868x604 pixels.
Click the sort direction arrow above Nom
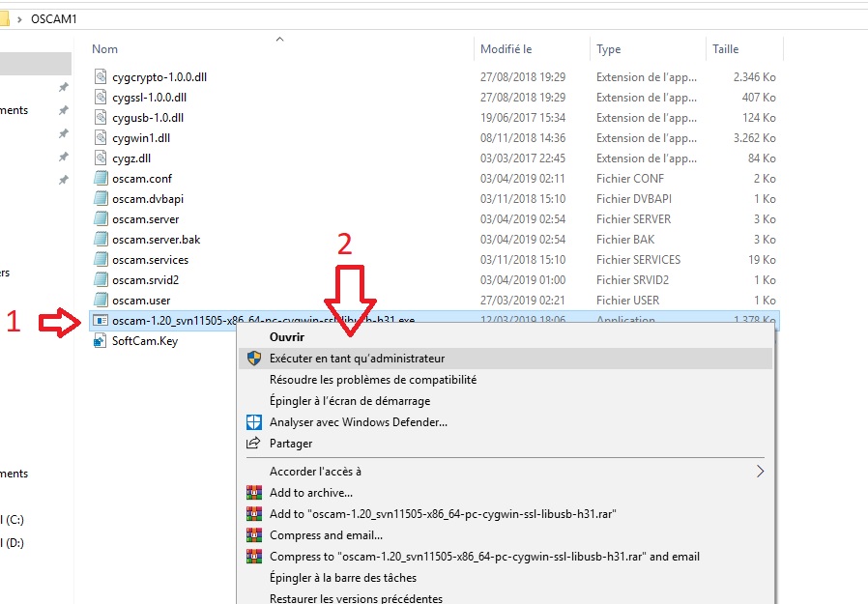coord(279,39)
